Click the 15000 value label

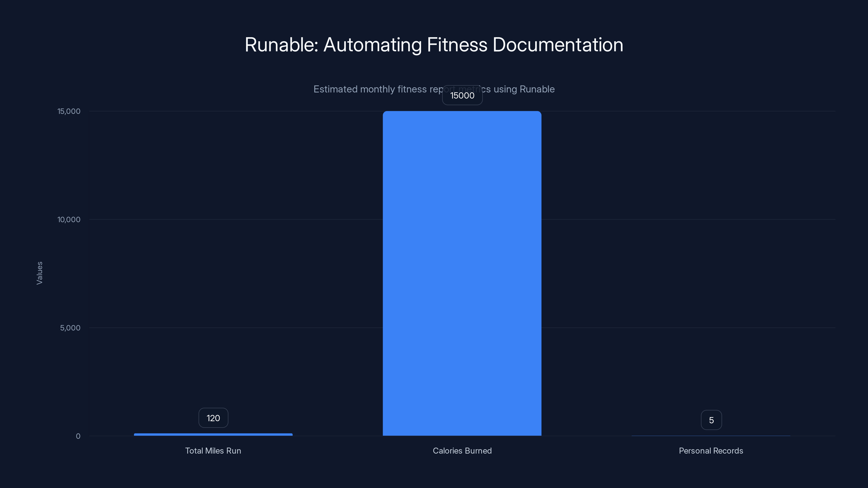(462, 95)
